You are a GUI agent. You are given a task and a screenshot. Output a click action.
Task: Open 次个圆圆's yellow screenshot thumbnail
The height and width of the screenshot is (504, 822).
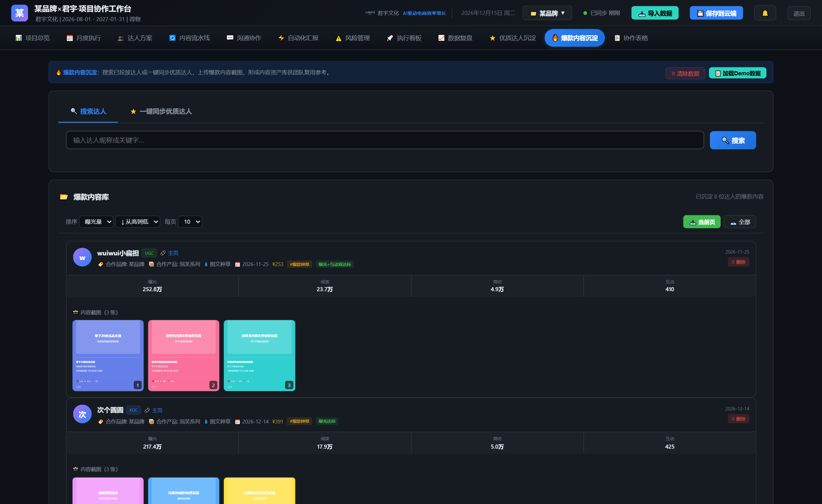click(x=260, y=491)
